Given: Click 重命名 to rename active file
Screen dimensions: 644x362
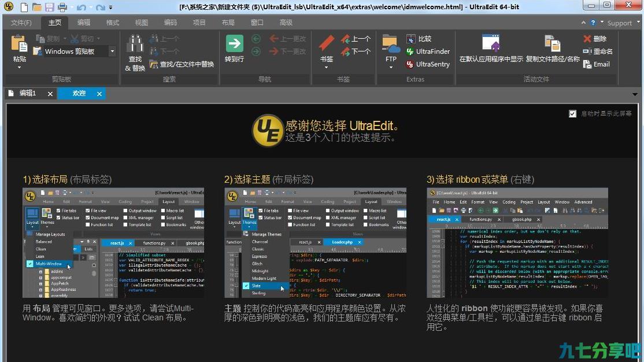Looking at the screenshot, I should point(598,51).
